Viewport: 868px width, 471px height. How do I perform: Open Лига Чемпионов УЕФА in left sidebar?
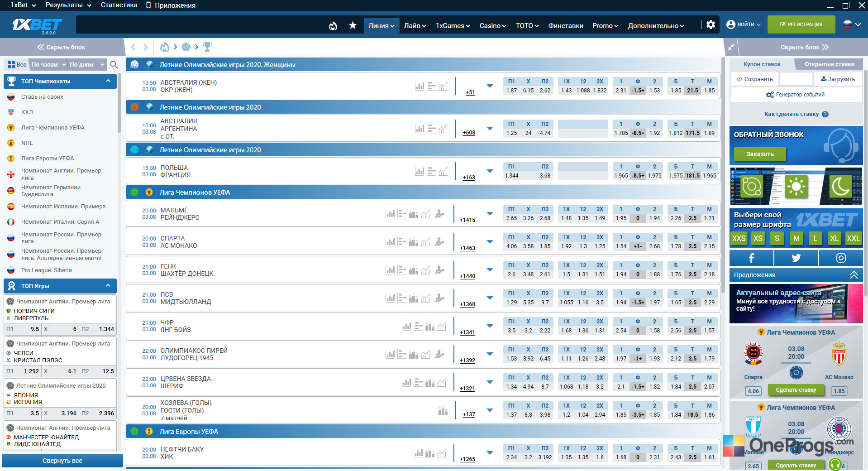[x=53, y=128]
